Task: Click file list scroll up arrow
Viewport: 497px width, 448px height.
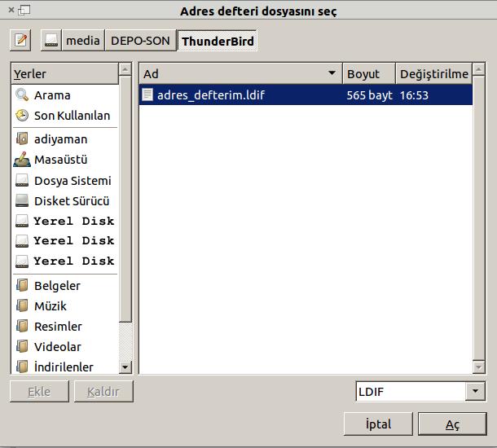Action: (x=478, y=69)
